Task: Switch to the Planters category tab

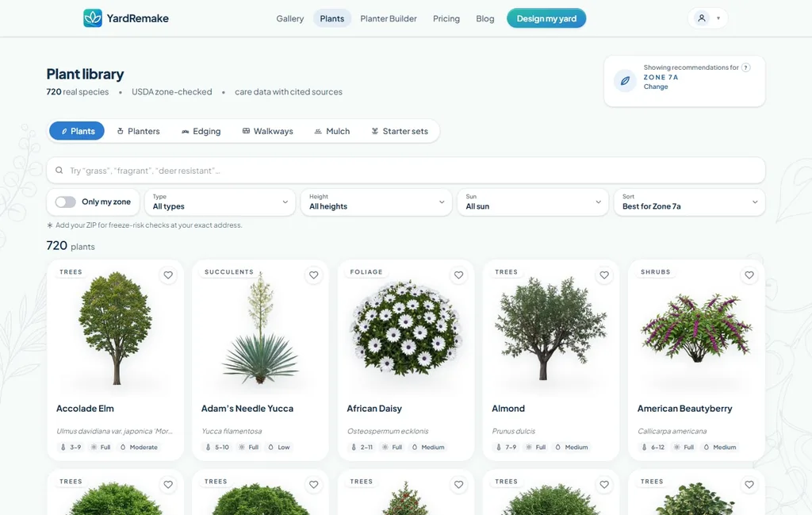Action: point(138,131)
